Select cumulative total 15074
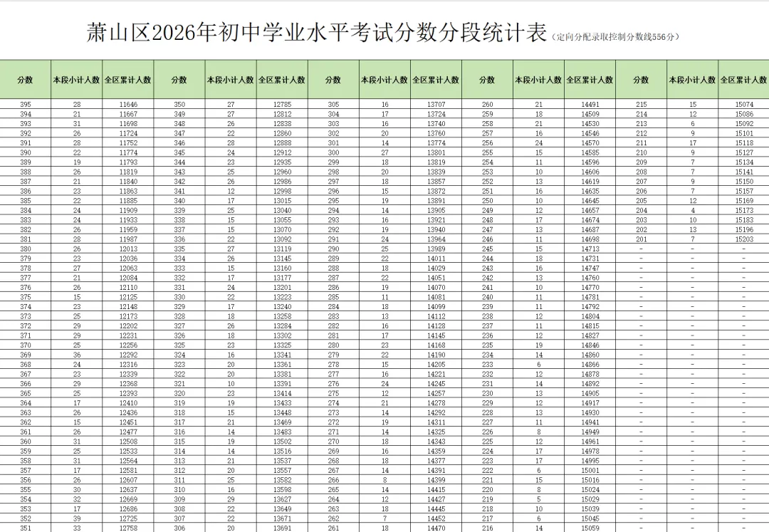 coord(745,105)
